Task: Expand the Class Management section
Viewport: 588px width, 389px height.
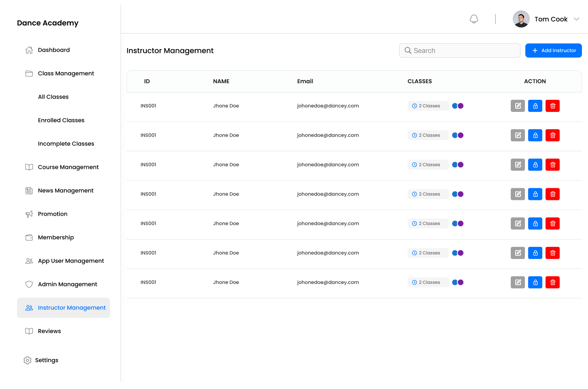Action: [x=66, y=73]
